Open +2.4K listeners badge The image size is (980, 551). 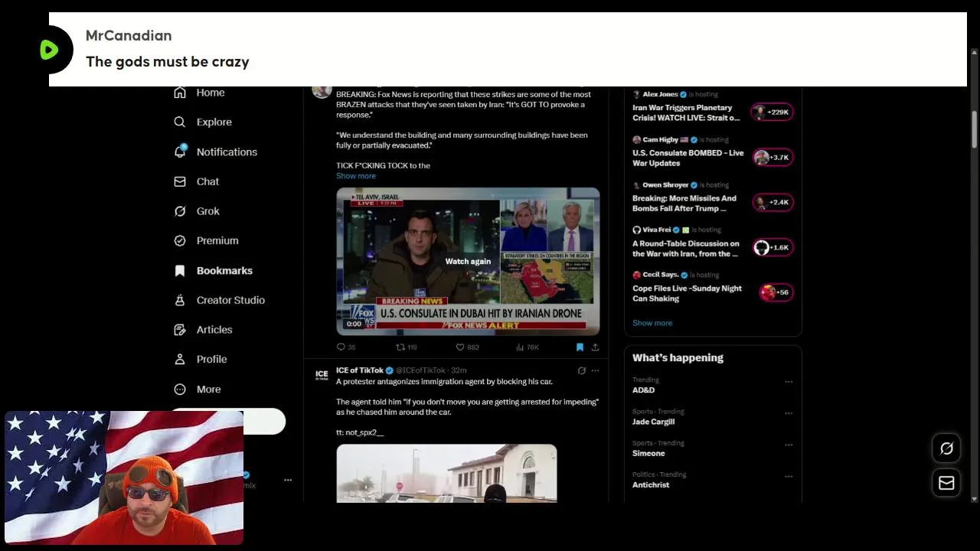[772, 202]
